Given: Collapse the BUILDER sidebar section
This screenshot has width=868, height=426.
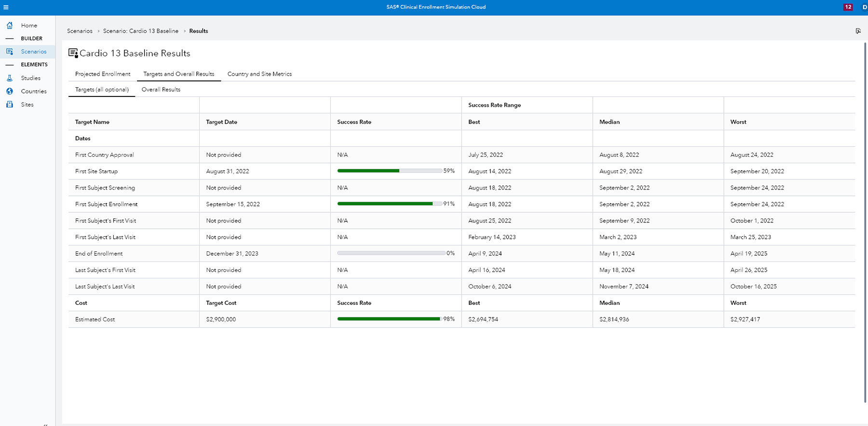Looking at the screenshot, I should coord(10,39).
